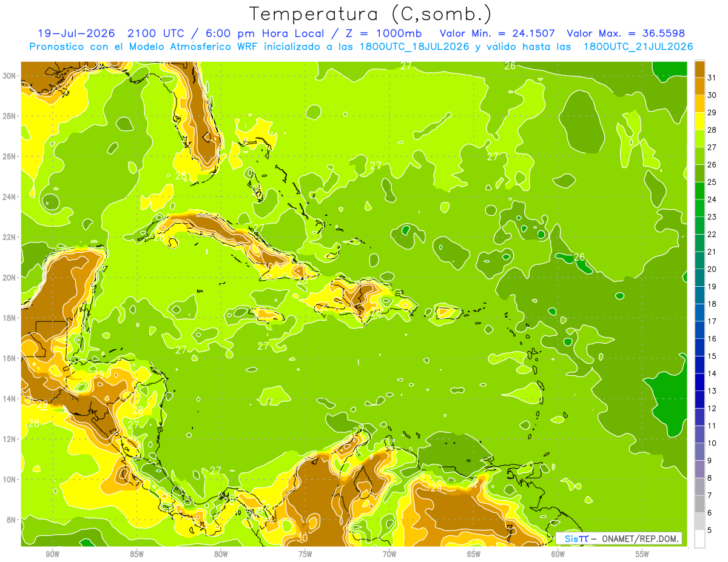The image size is (728, 562).
Task: Click the "10N" latitude axis label
Action: pyautogui.click(x=9, y=480)
